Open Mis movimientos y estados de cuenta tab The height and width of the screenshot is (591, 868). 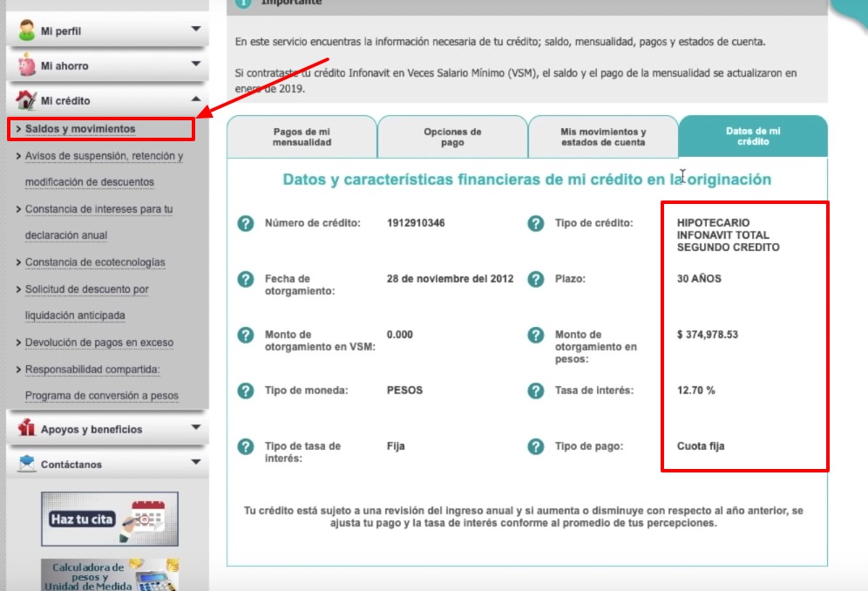[603, 137]
